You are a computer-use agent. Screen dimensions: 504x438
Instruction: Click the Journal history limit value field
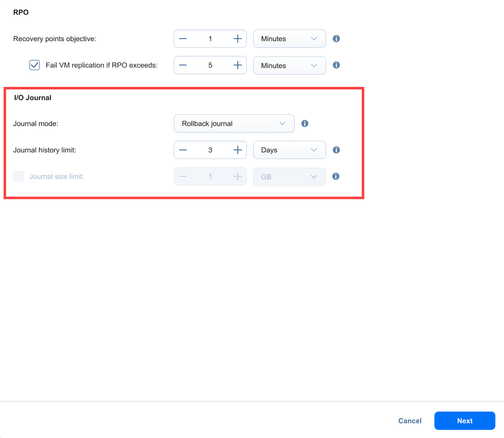pos(210,150)
